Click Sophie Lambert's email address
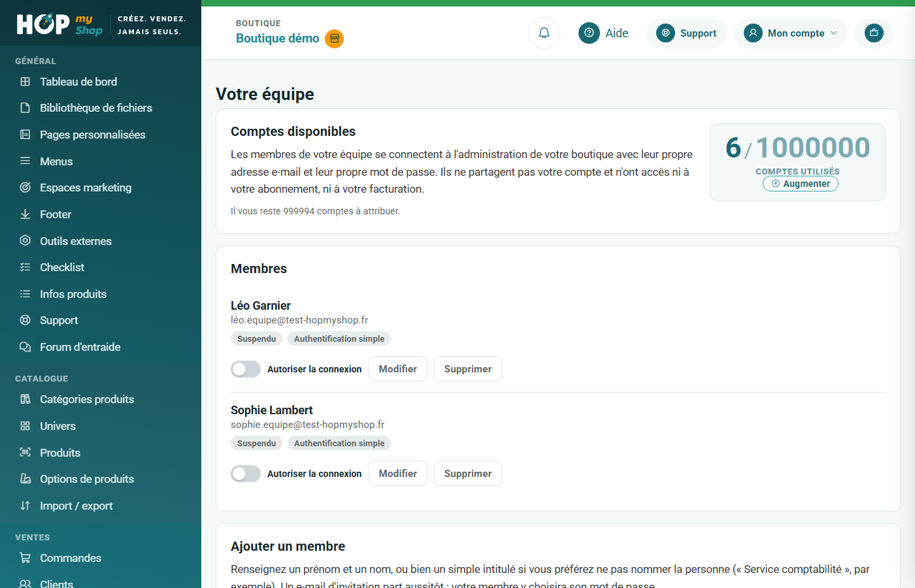This screenshot has height=588, width=915. (x=308, y=425)
